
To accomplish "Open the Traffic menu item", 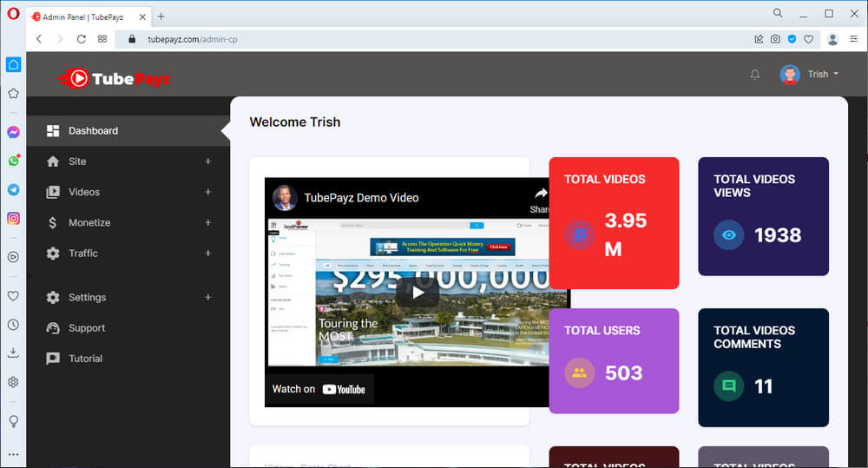I will pyautogui.click(x=128, y=254).
